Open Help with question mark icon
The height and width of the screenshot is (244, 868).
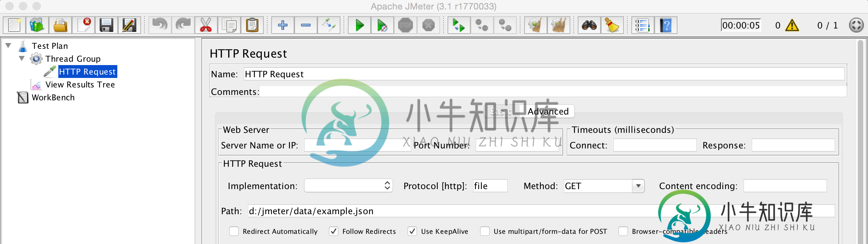tap(666, 25)
